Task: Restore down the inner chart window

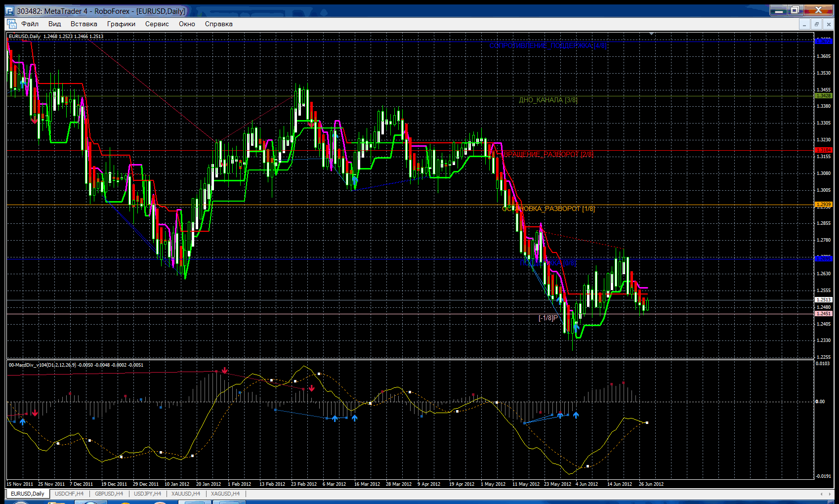Action: 817,24
